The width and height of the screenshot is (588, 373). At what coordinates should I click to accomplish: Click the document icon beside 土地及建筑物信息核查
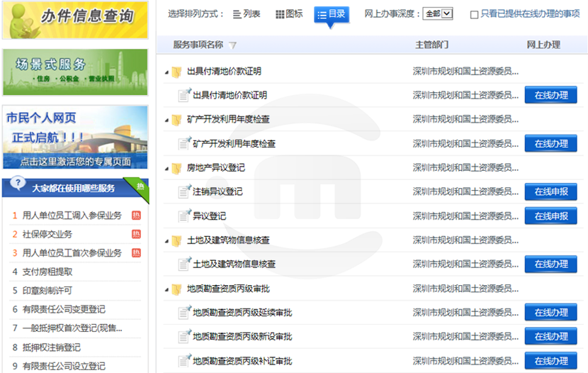[184, 265]
